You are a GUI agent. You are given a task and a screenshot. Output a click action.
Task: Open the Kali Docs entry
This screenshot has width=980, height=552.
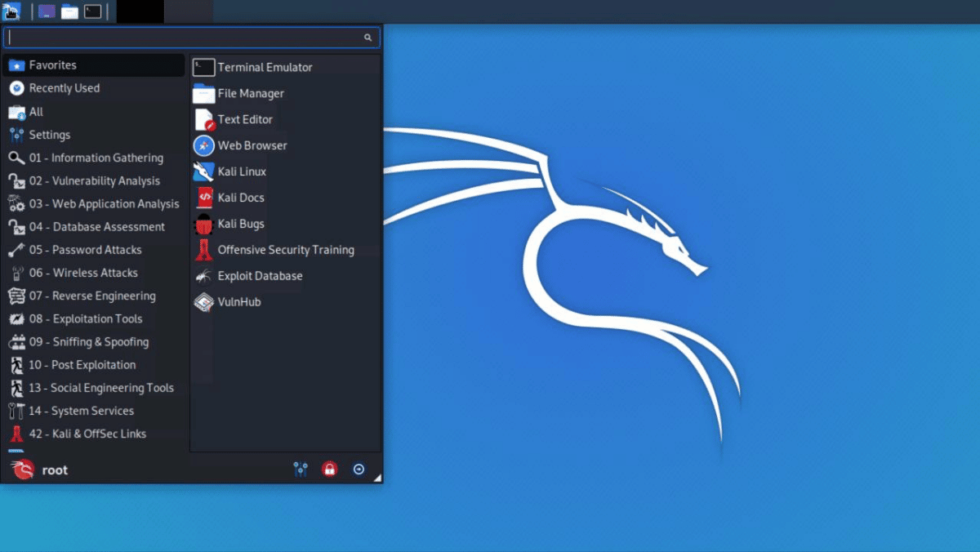239,198
